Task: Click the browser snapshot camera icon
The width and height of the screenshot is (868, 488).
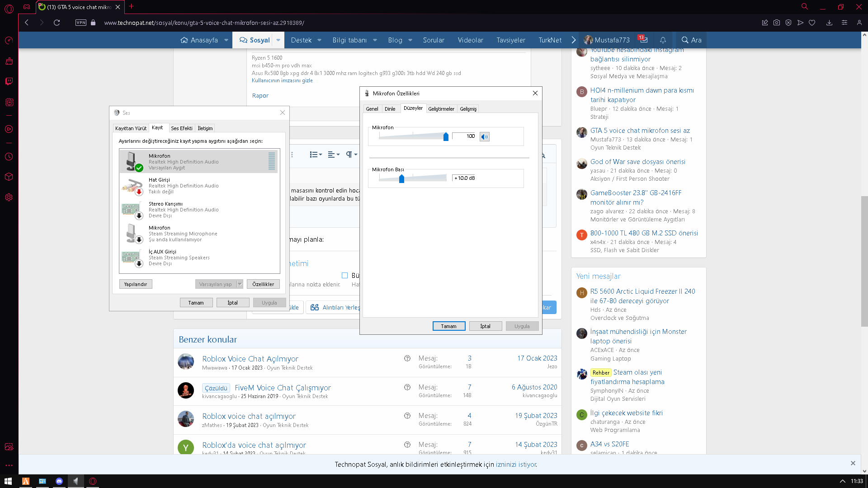Action: (777, 23)
